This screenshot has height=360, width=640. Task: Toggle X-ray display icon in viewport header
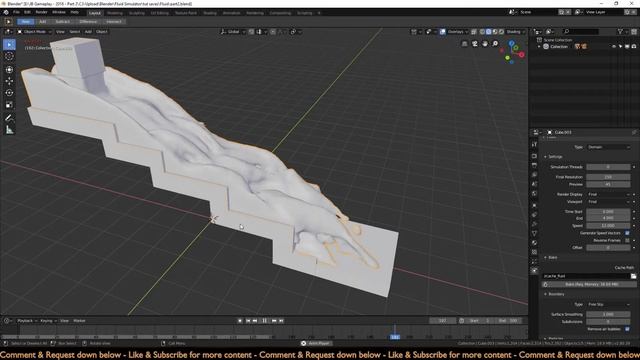click(474, 32)
